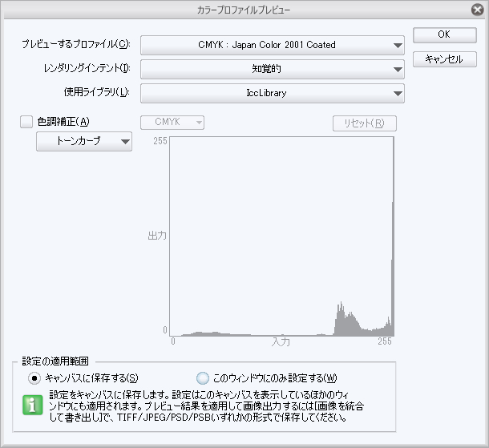Enable the 色調補正 checkbox
This screenshot has width=489, height=448.
click(x=26, y=122)
